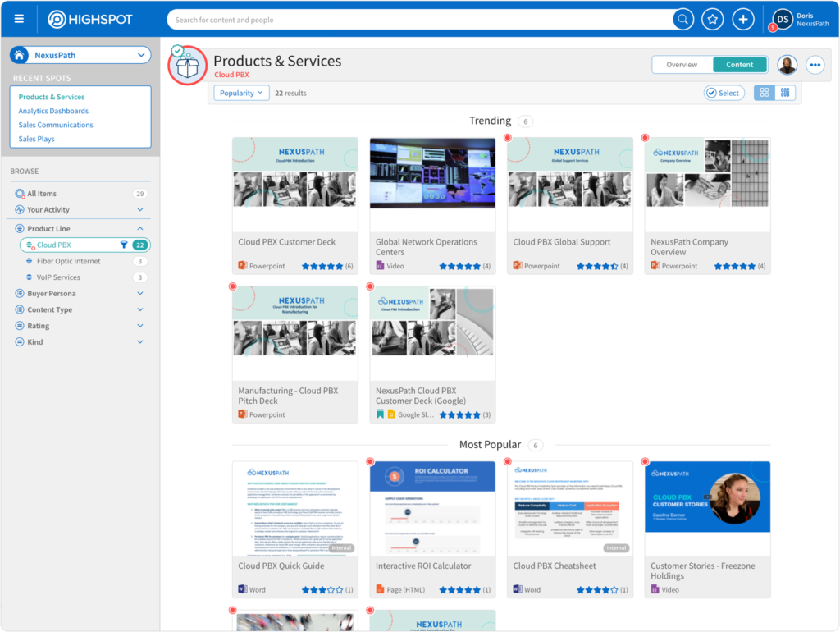Expand the Buyer Persona section

[140, 293]
